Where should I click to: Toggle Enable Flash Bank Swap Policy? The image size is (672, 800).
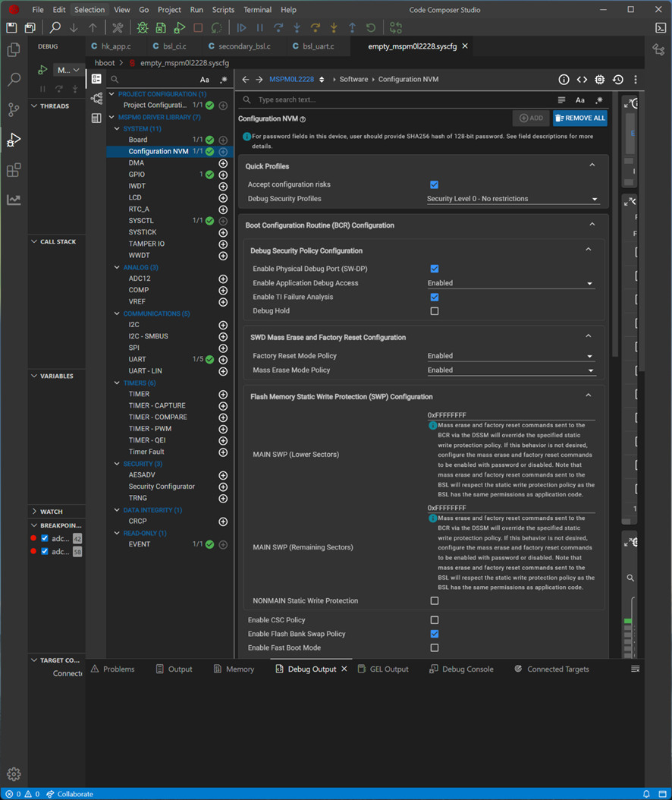[x=435, y=634]
